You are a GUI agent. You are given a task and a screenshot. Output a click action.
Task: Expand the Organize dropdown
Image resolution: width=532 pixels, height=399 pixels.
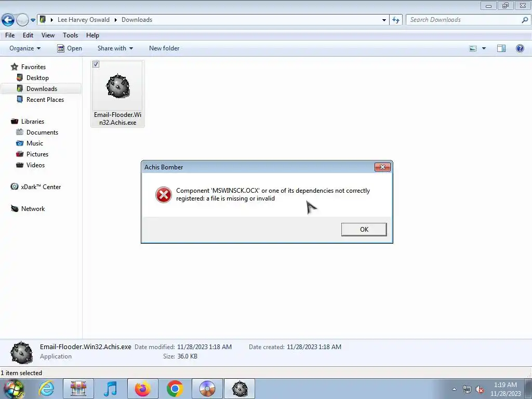(x=25, y=48)
